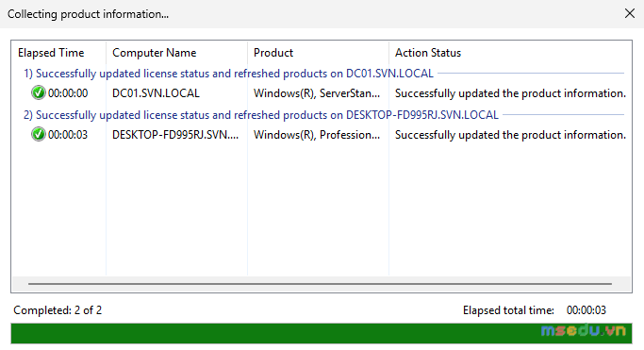Click the DESKTOP-FD995RJ row's action status text
Viewport: 644px width, 350px height.
(510, 135)
